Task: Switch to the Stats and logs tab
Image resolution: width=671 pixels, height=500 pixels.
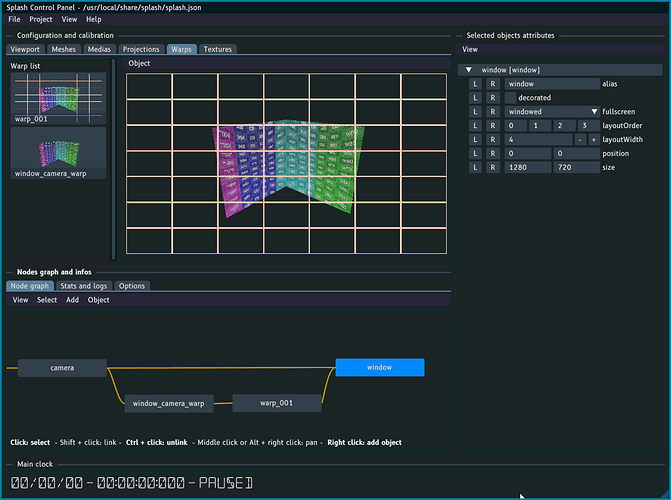Action: 83,286
